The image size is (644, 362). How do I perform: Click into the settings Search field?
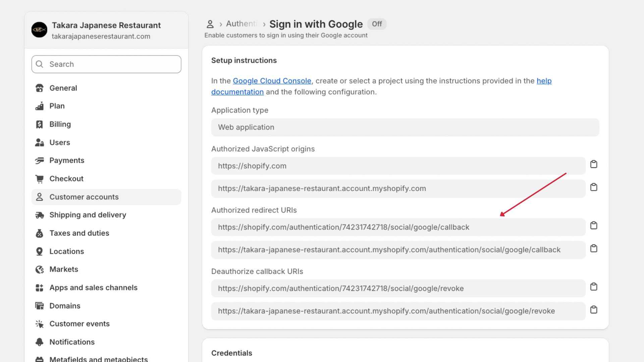(x=106, y=64)
